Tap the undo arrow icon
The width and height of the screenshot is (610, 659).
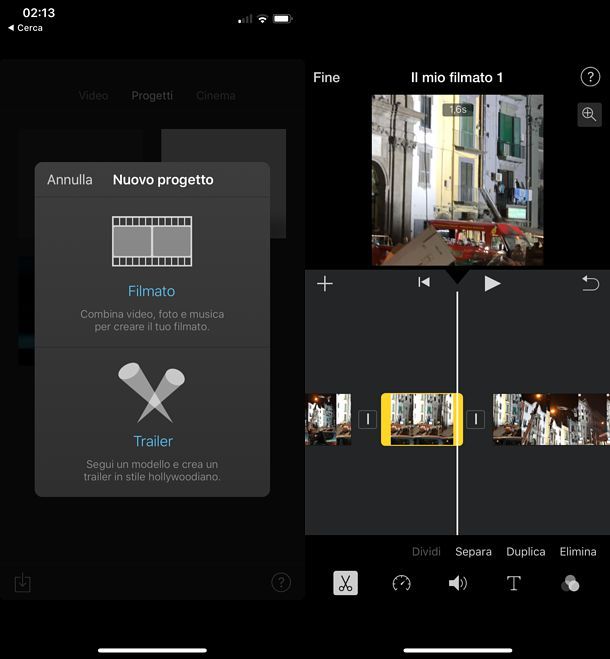tap(590, 283)
